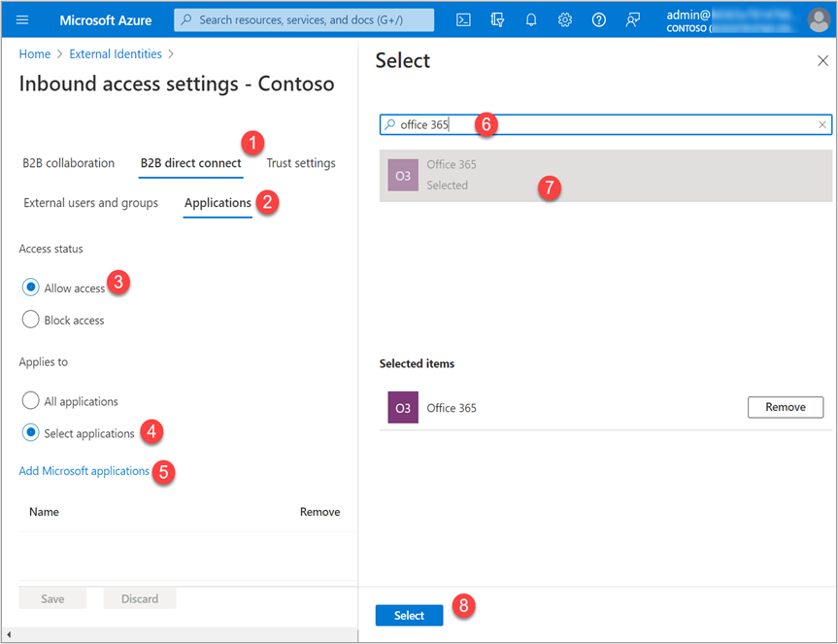Launch Cloud Shell from top bar
This screenshot has height=644, width=838.
463,19
